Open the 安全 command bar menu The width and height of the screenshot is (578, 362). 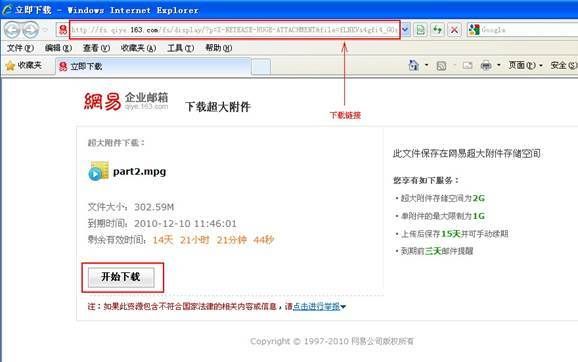564,66
